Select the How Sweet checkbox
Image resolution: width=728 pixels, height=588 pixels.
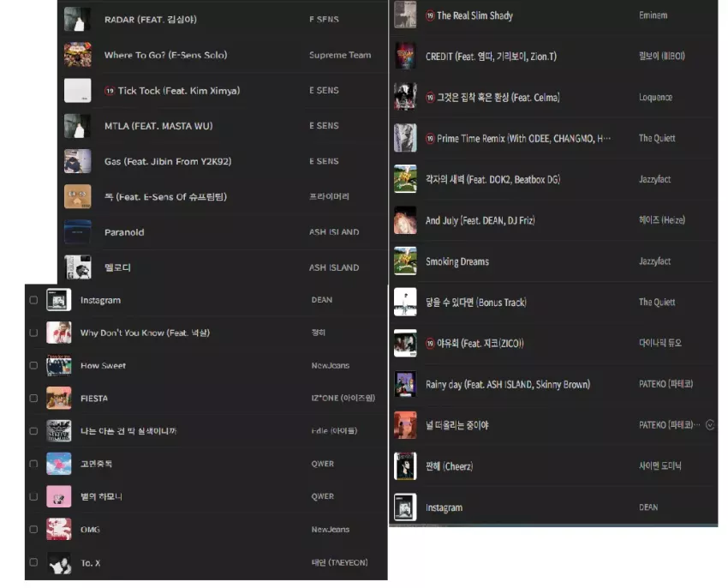33,365
